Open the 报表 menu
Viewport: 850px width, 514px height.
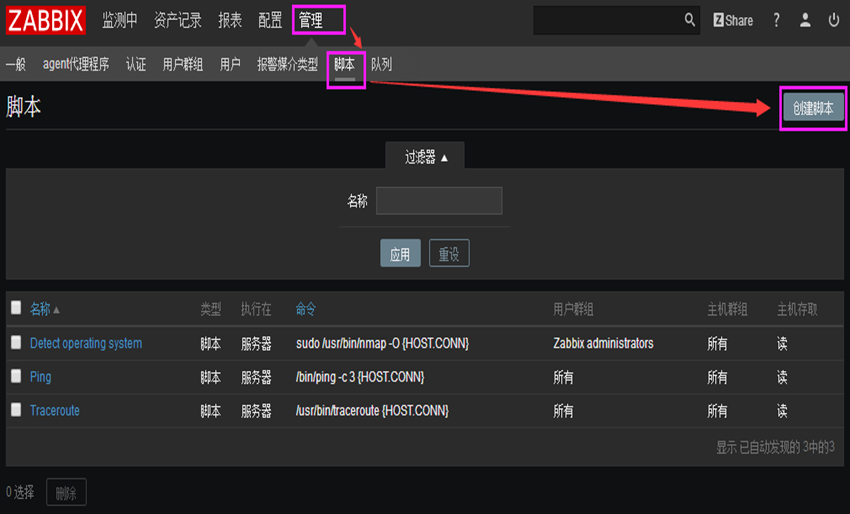coord(230,21)
